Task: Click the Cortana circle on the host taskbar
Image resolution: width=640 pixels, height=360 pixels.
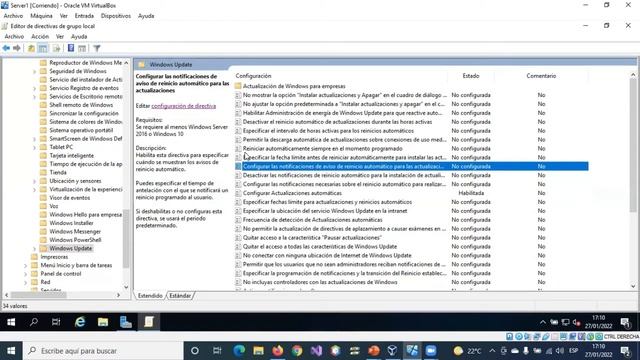Action: 195,351
